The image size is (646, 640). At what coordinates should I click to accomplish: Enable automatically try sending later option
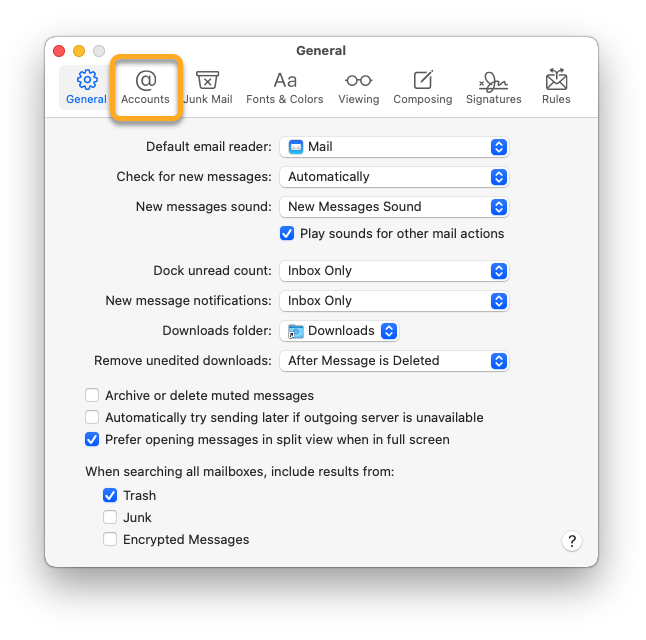tap(93, 418)
